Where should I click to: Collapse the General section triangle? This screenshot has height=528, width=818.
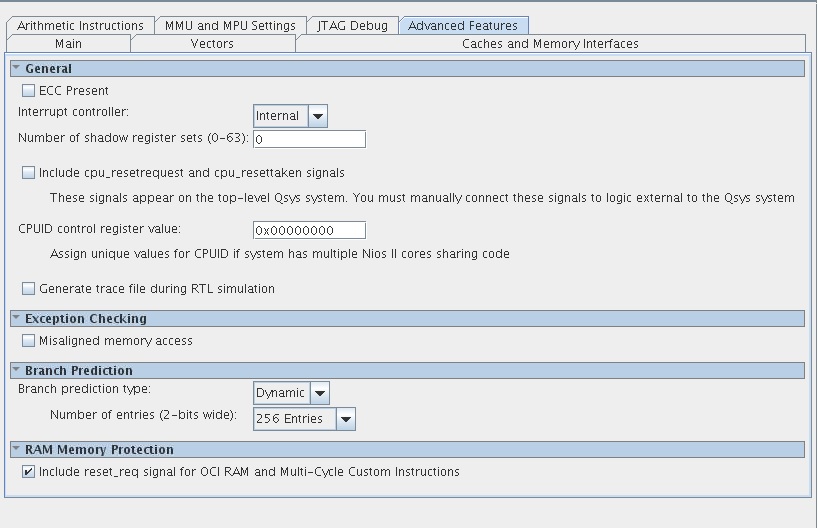17,69
